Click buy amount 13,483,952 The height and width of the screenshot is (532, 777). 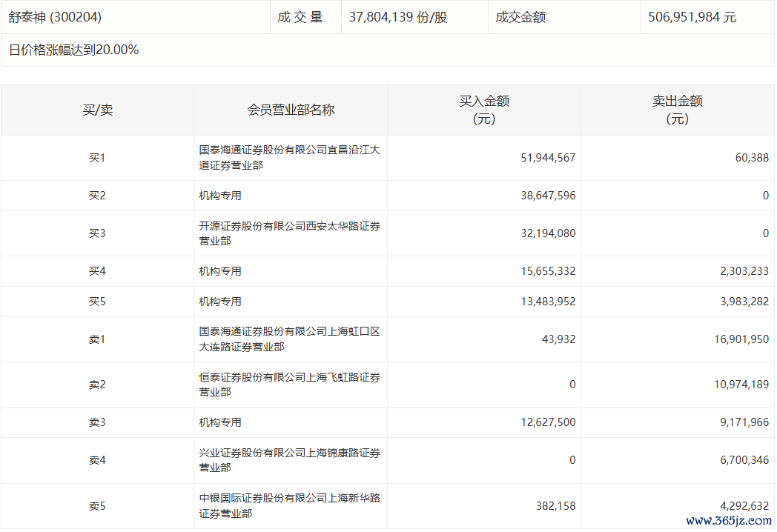548,302
